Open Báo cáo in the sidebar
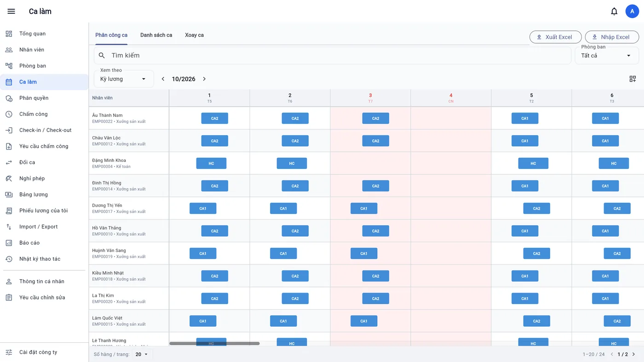The image size is (644, 362). coord(44,243)
